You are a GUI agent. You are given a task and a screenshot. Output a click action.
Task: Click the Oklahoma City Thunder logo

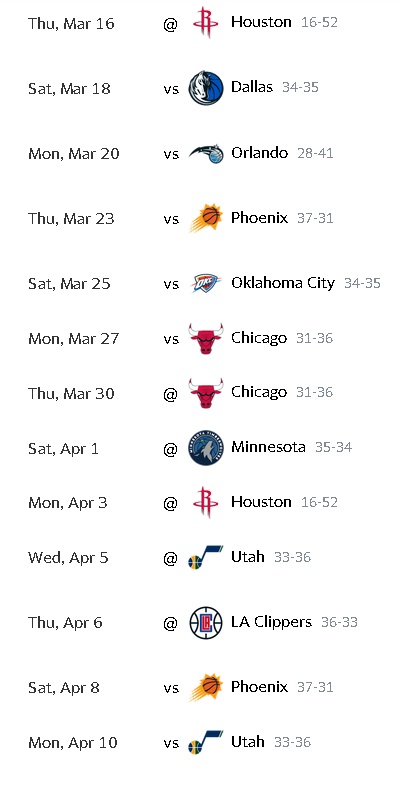click(206, 283)
